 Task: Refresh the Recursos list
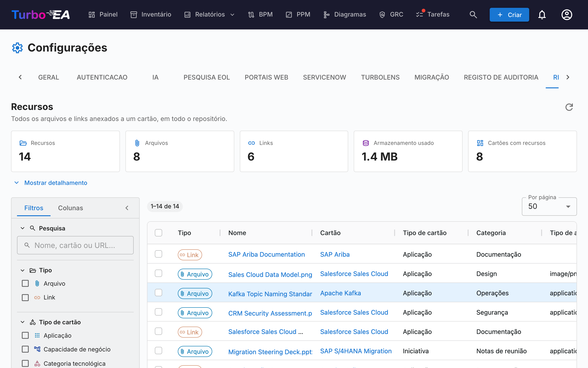569,107
